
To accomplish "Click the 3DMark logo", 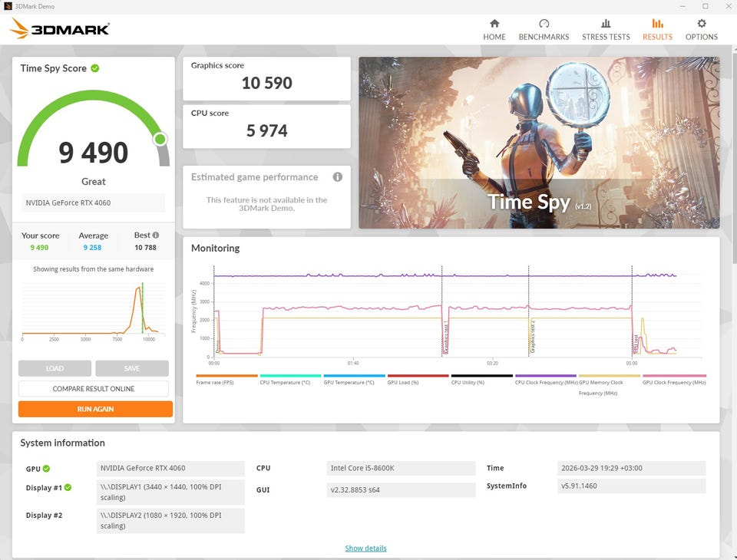I will [x=59, y=28].
